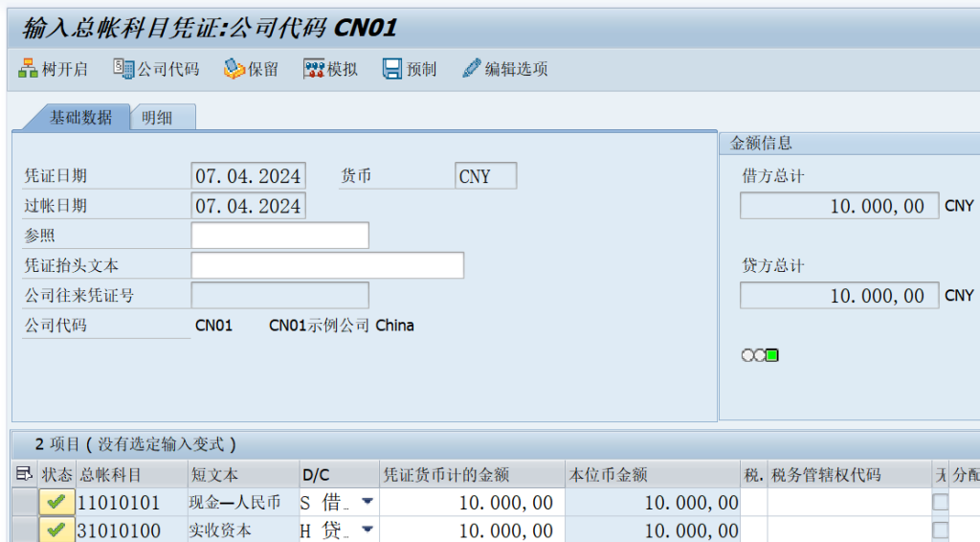Screen dimensions: 980x542
Task: Click the total credit (贷方总计) amount field
Action: click(x=839, y=295)
